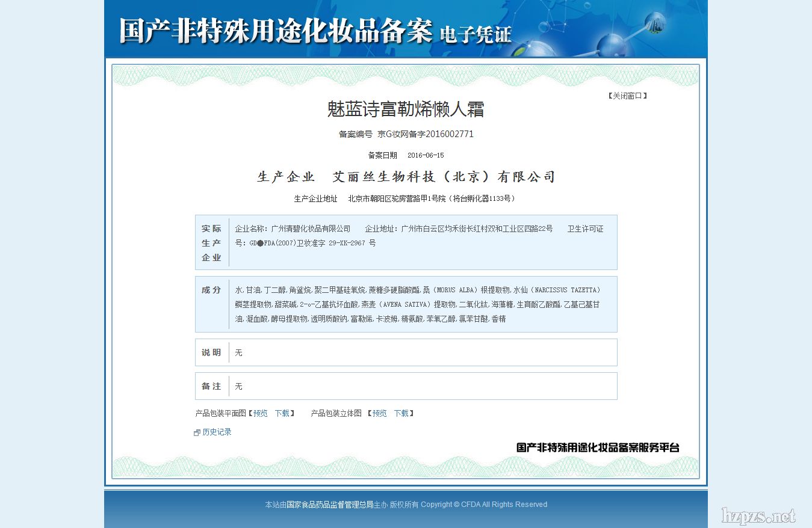
Task: Preview the 产品包装平面图 flat packaging image
Action: tap(260, 413)
